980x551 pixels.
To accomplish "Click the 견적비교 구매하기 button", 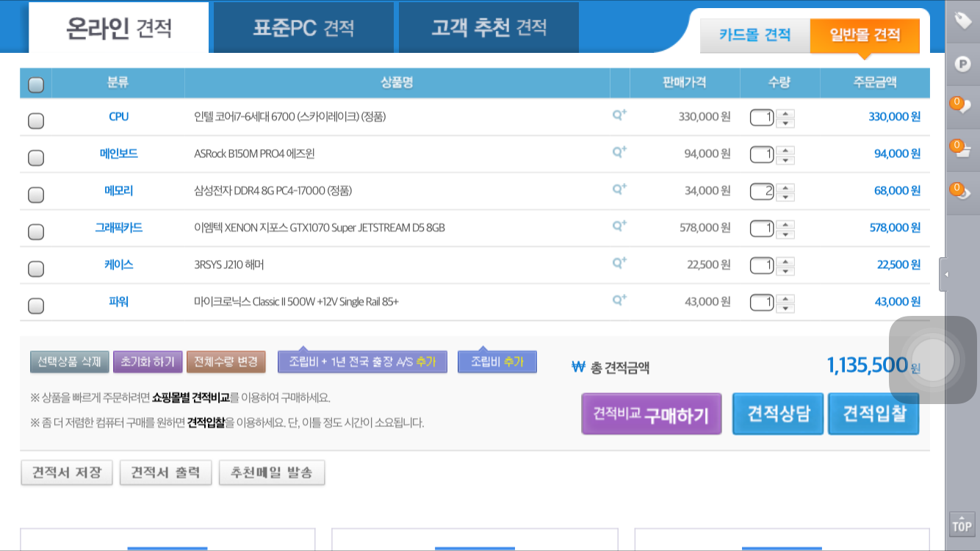I will tap(652, 414).
